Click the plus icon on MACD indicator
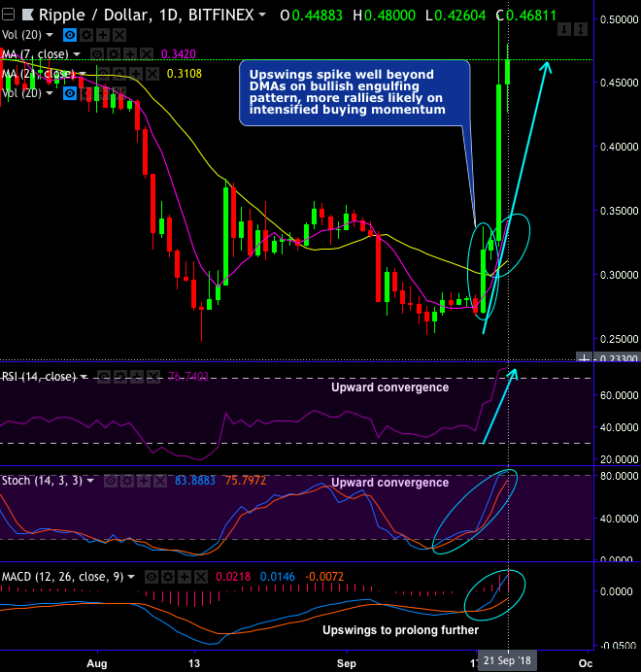Image resolution: width=641 pixels, height=672 pixels. coord(185,577)
